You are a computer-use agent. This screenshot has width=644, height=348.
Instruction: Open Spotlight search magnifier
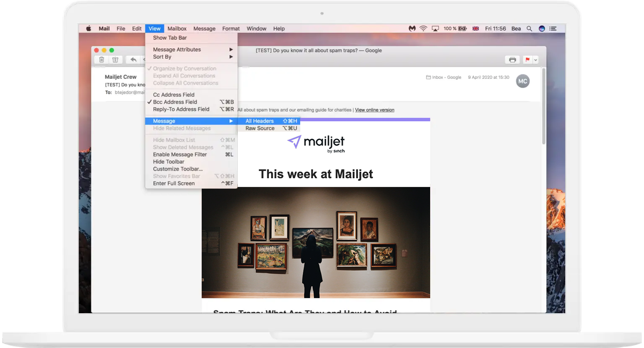[529, 29]
